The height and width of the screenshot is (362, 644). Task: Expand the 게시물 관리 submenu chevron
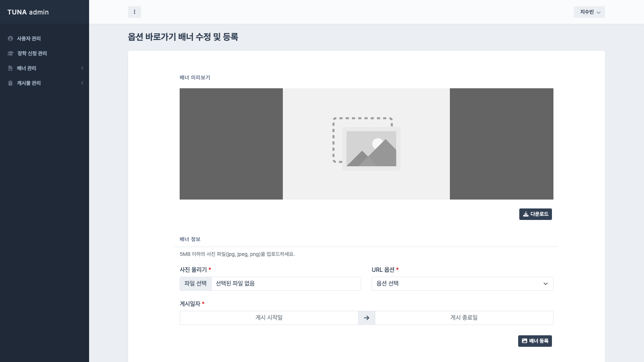point(82,83)
